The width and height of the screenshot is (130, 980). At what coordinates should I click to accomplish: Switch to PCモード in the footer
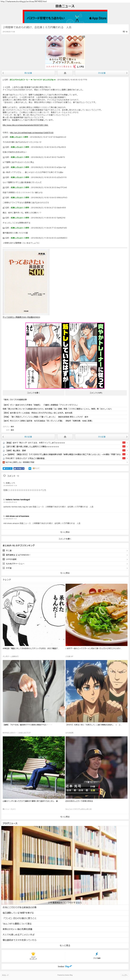[x=5, y=975]
